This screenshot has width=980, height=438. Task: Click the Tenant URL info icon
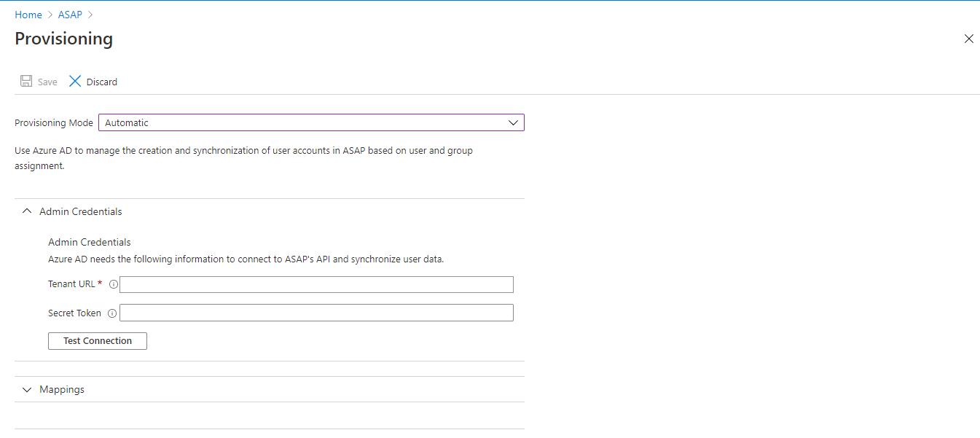tap(112, 284)
